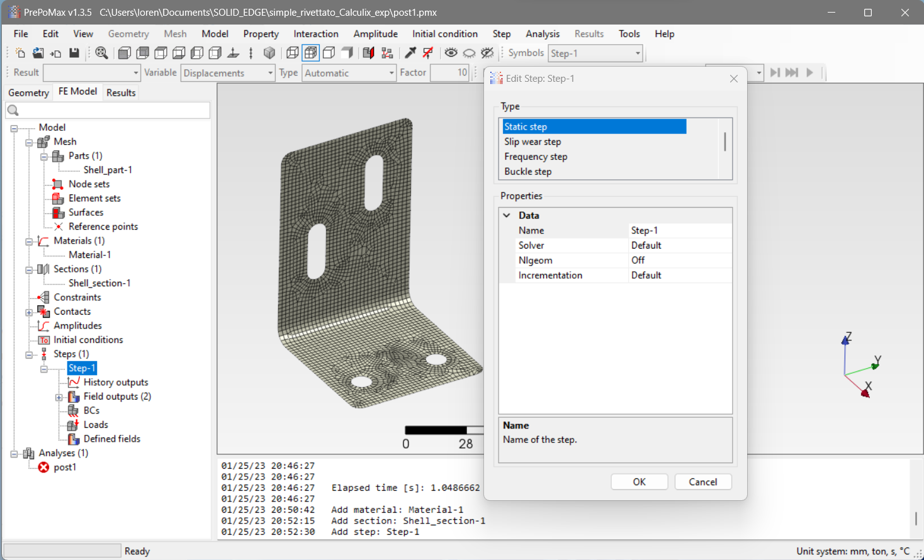This screenshot has height=560, width=924.
Task: Click the Remove annotations icon
Action: point(428,53)
